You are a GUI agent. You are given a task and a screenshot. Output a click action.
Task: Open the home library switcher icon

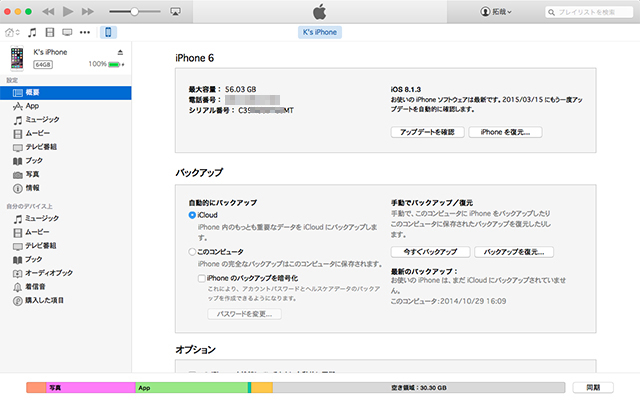tap(12, 32)
